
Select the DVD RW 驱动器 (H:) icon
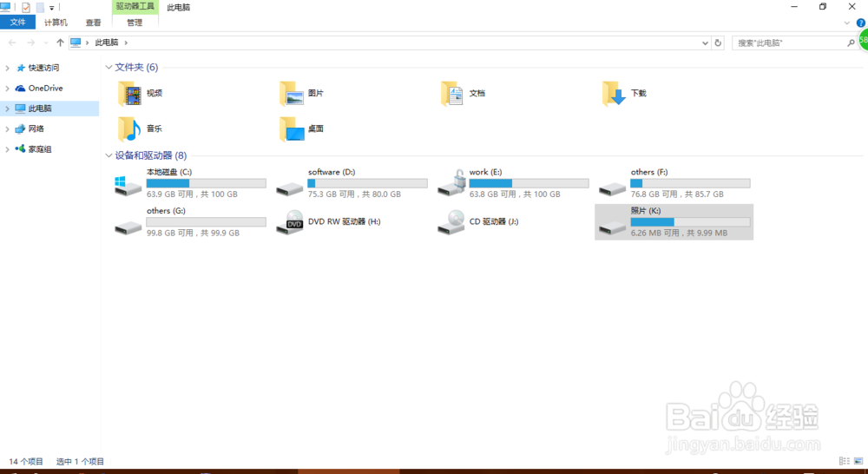tap(290, 222)
